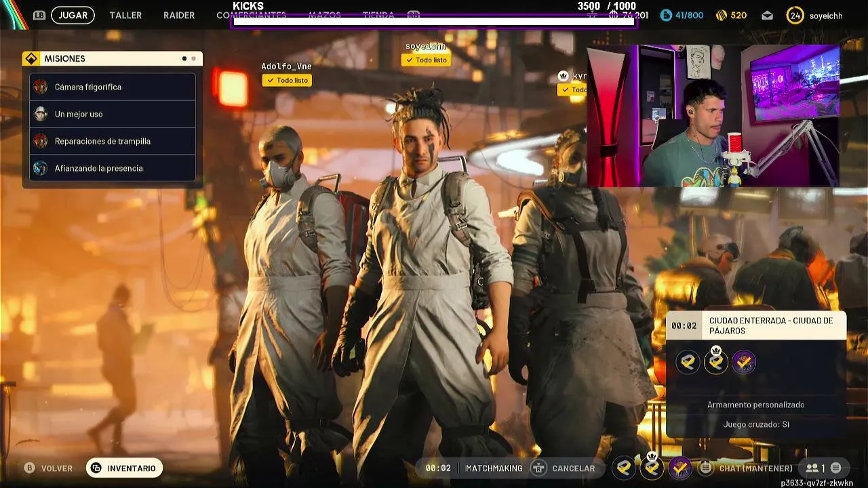This screenshot has height=488, width=868.
Task: Click the first squad member emblem in bottom bar
Action: tap(624, 468)
